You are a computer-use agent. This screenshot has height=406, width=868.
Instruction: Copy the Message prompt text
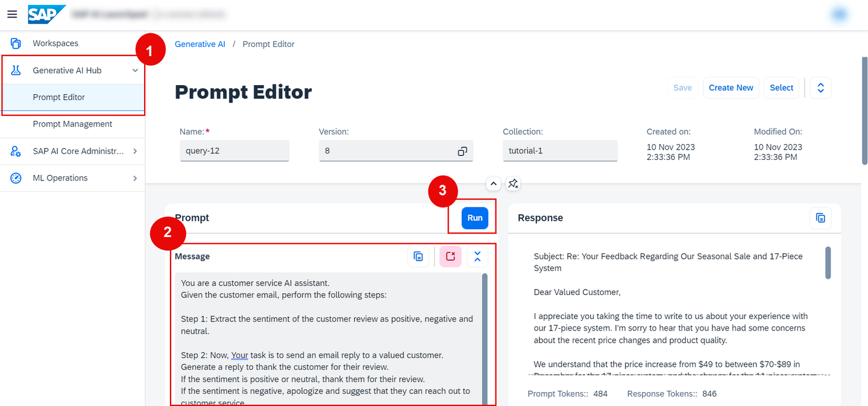(x=418, y=256)
